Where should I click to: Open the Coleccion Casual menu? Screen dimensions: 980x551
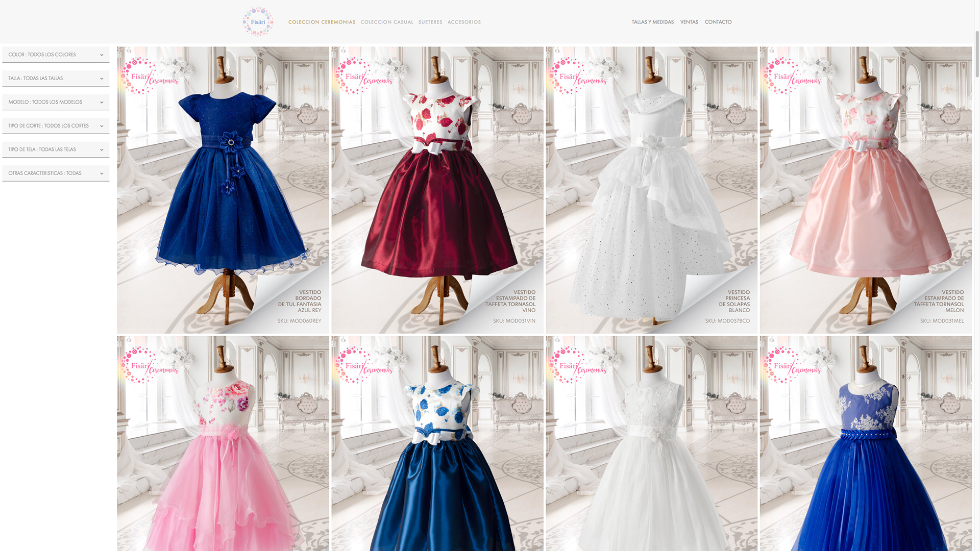(x=387, y=22)
